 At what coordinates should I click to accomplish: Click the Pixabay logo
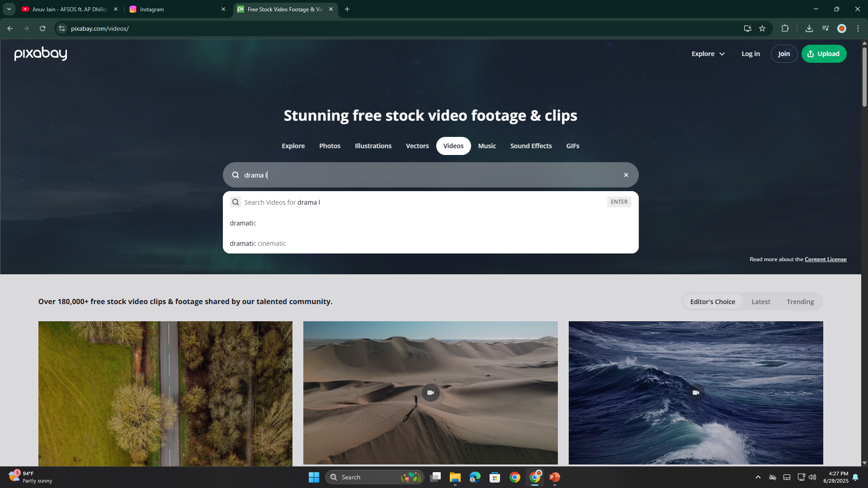pyautogui.click(x=41, y=54)
